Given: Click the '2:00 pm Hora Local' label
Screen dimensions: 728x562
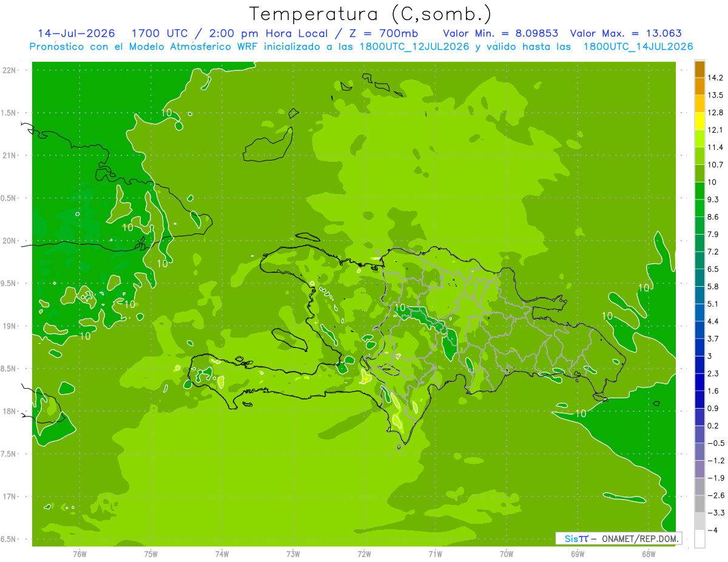Looking at the screenshot, I should pyautogui.click(x=269, y=33).
